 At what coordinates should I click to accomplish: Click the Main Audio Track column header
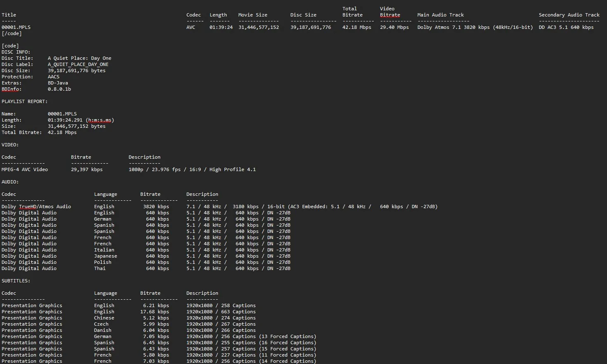tap(440, 15)
